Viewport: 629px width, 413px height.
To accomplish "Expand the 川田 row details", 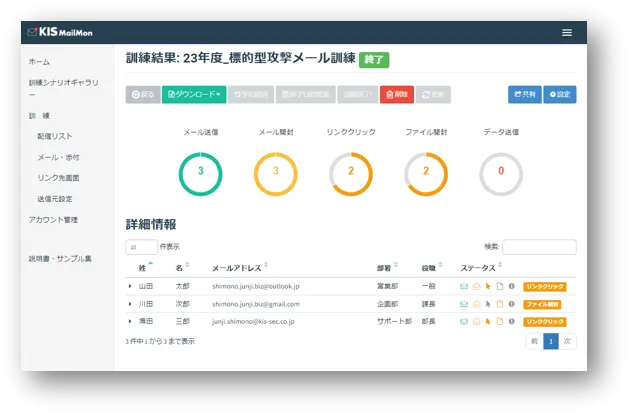I will (x=130, y=304).
